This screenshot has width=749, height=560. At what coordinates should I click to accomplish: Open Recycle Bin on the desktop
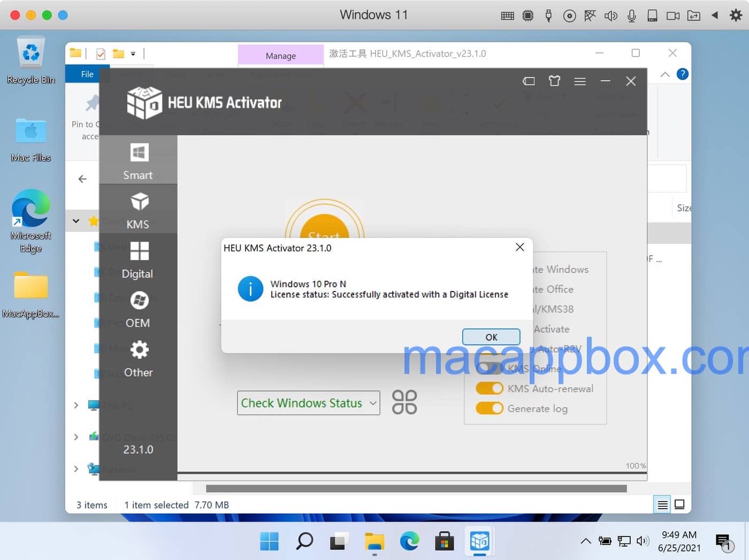click(x=31, y=60)
